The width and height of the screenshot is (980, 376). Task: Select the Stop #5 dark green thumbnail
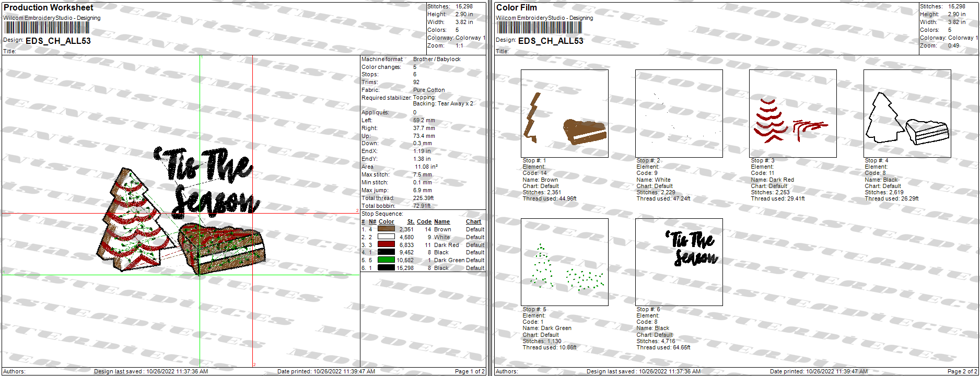pyautogui.click(x=564, y=262)
